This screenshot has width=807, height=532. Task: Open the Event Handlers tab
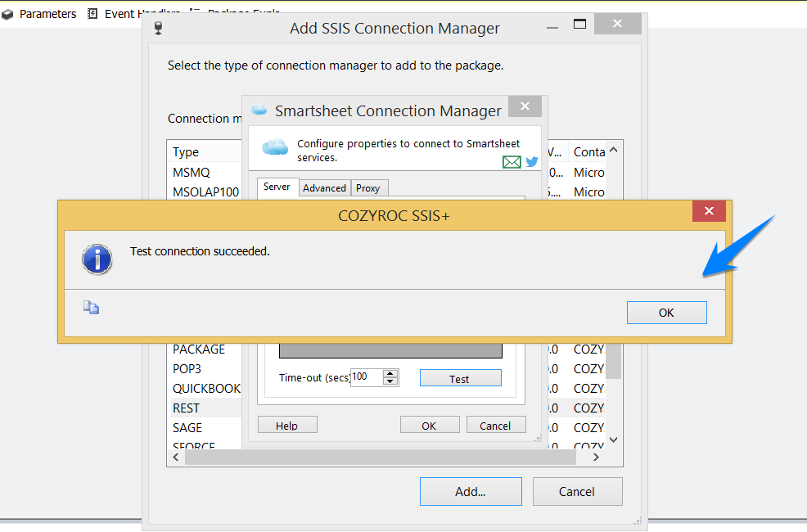click(x=142, y=14)
